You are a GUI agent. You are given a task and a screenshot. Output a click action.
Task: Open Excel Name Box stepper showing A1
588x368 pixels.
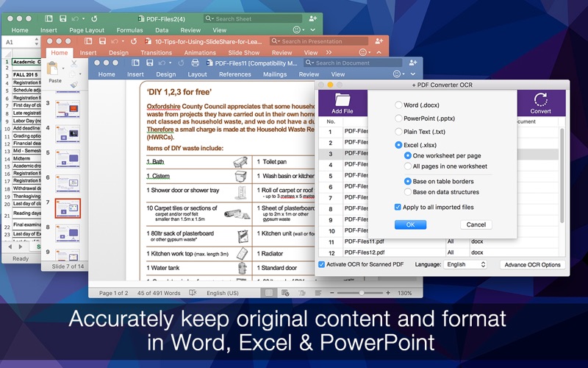point(36,41)
